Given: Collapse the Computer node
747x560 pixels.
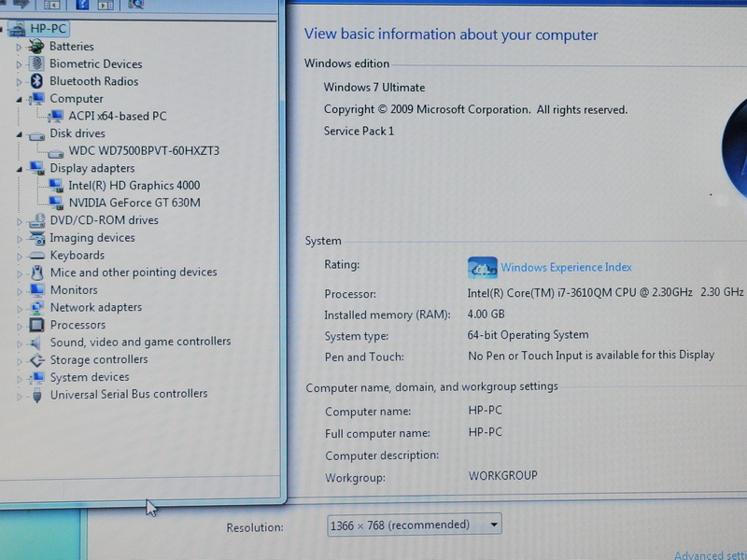Looking at the screenshot, I should pos(19,99).
